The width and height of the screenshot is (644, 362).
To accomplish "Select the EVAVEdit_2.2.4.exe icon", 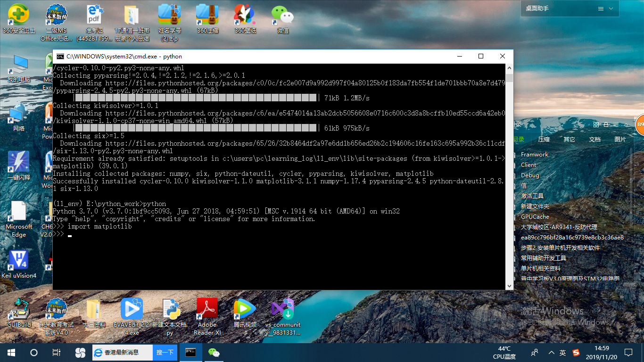I will [x=132, y=317].
